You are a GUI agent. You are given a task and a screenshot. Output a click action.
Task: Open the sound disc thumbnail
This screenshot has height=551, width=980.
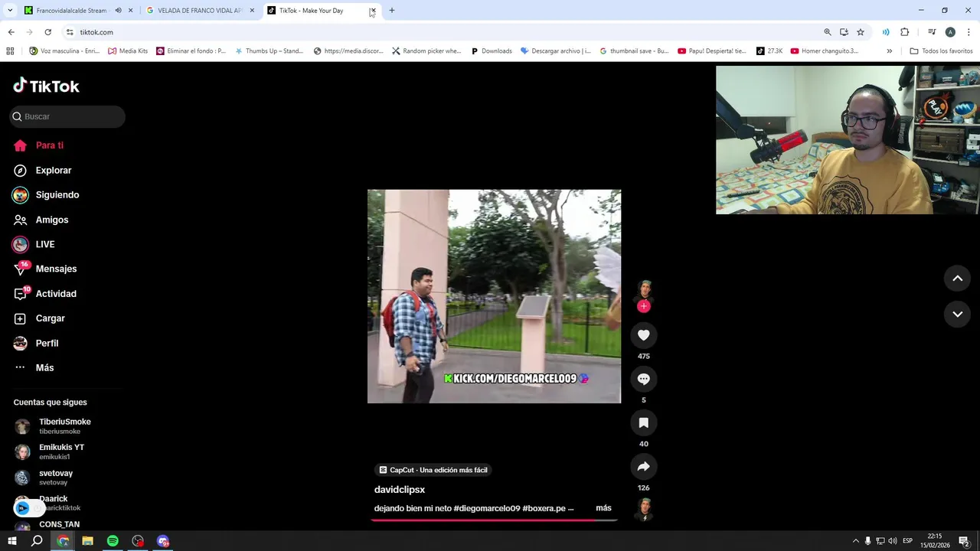[645, 509]
